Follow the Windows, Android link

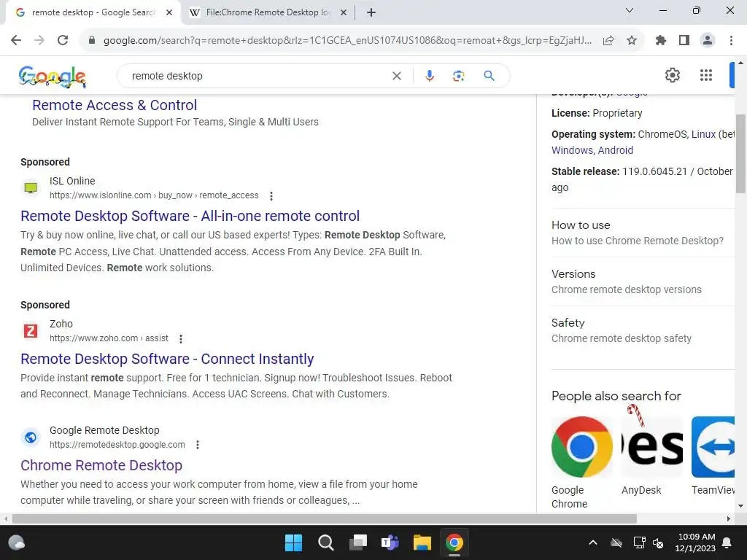click(592, 150)
